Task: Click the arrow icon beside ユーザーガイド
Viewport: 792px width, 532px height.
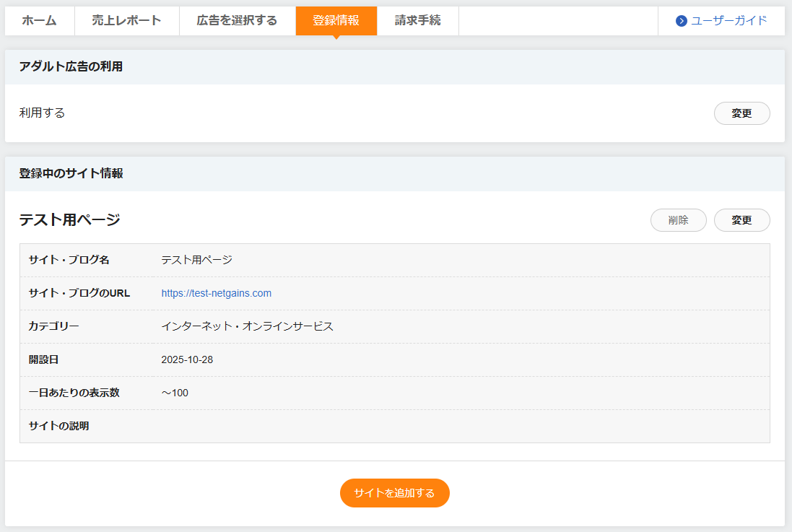Action: 681,21
